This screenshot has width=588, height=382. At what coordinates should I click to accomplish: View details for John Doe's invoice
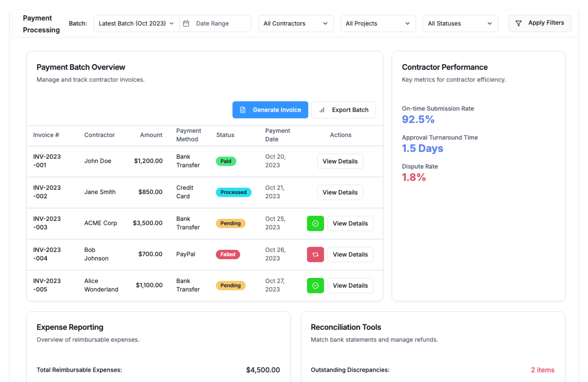click(x=340, y=161)
